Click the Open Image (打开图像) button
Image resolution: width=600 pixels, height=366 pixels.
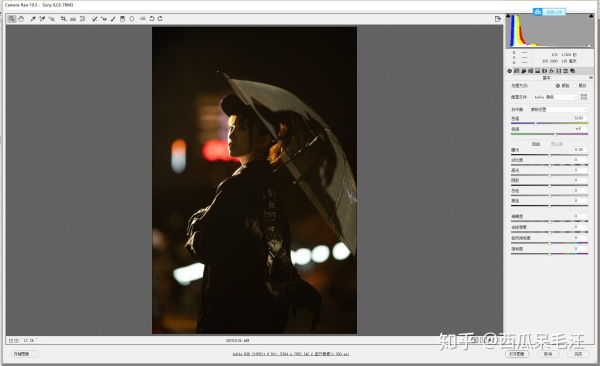517,354
